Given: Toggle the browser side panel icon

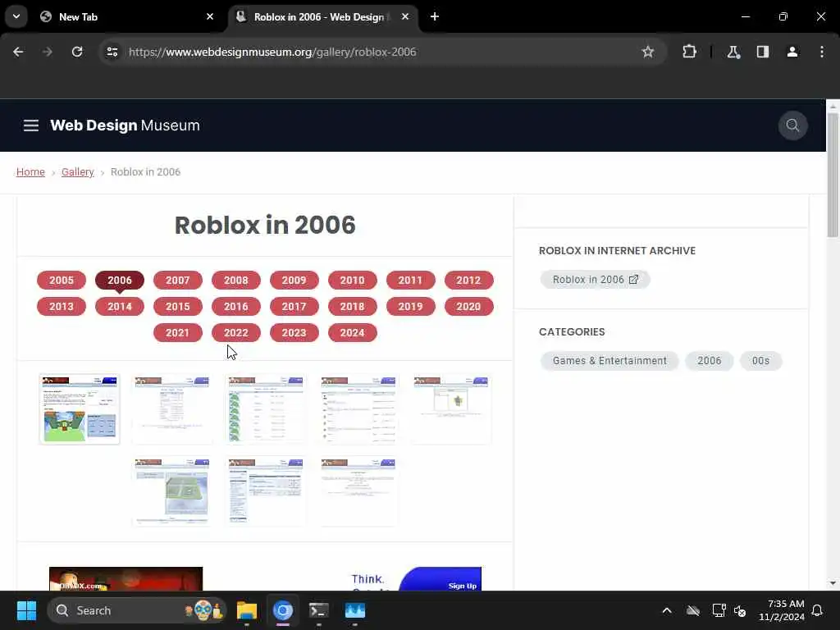Looking at the screenshot, I should coord(762,52).
